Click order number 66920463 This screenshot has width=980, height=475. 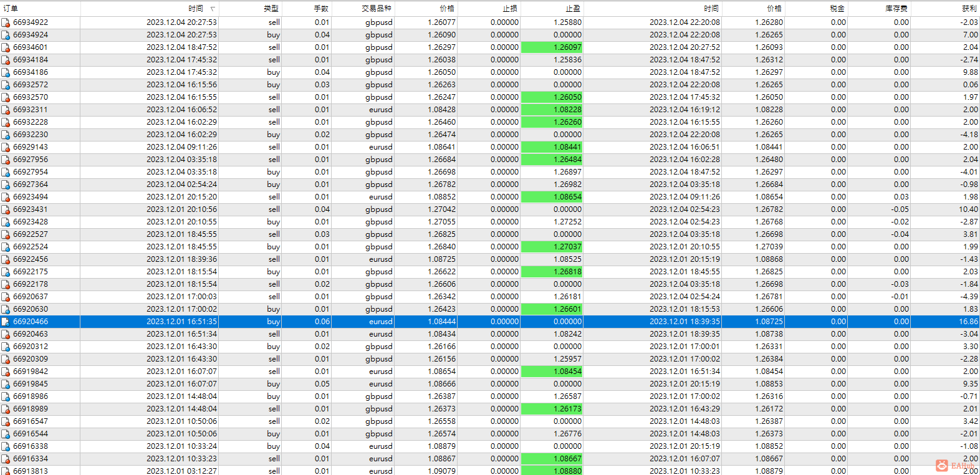point(31,334)
